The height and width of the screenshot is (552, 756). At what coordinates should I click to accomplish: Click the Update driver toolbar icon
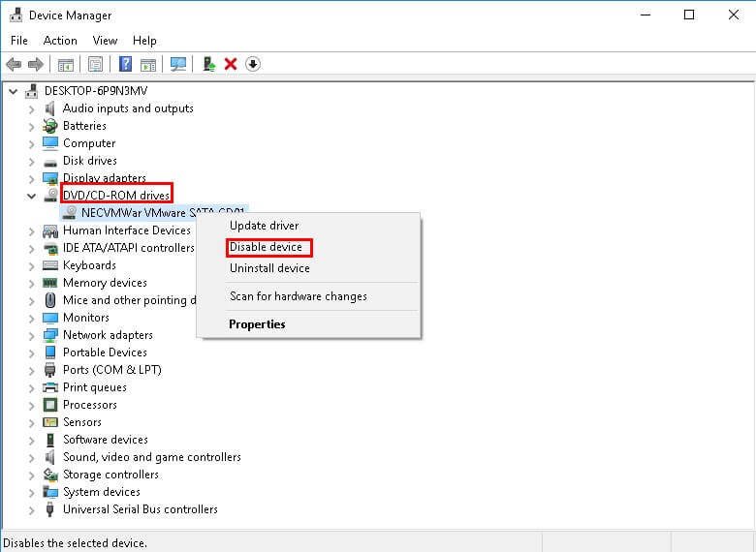[x=208, y=64]
